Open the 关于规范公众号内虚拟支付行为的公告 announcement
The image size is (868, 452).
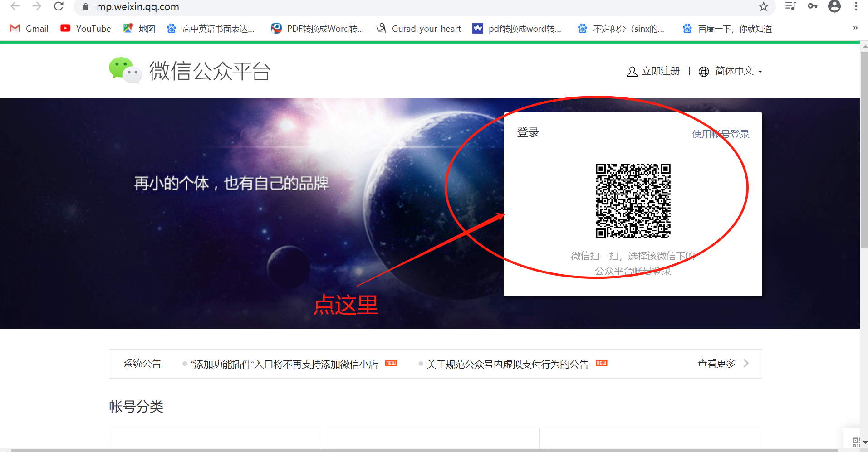tap(507, 364)
